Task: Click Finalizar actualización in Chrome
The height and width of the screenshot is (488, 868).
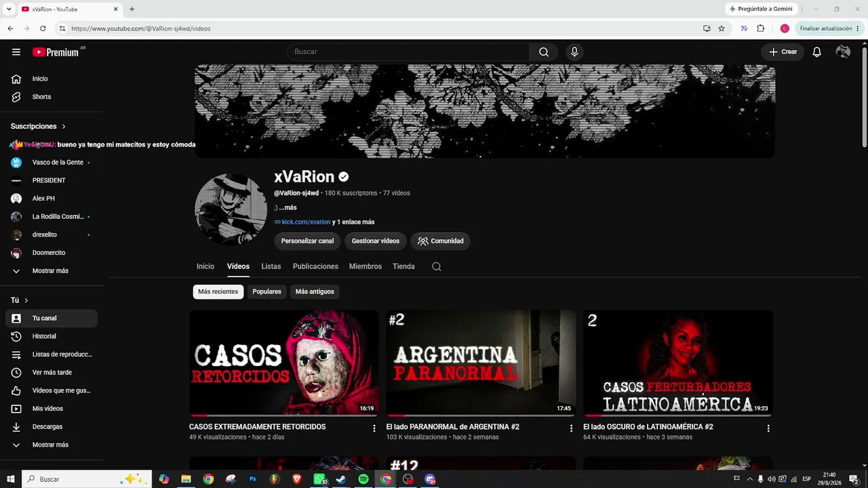Action: point(826,28)
